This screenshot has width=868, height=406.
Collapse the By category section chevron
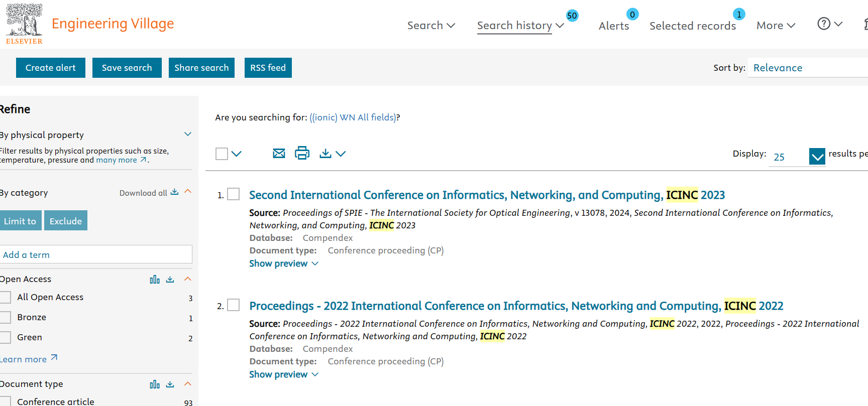(x=188, y=191)
